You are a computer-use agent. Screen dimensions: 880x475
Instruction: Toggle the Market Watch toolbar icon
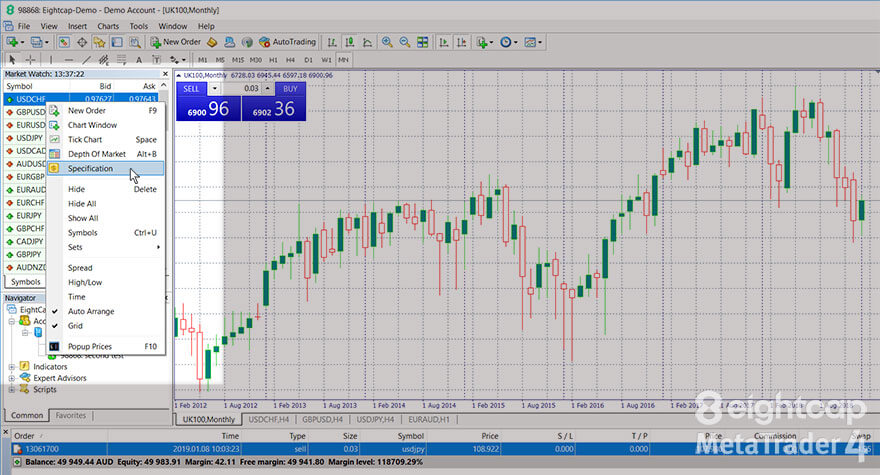[x=64, y=42]
